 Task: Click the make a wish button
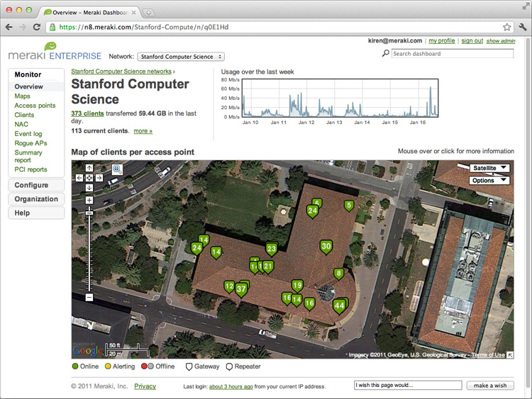490,386
